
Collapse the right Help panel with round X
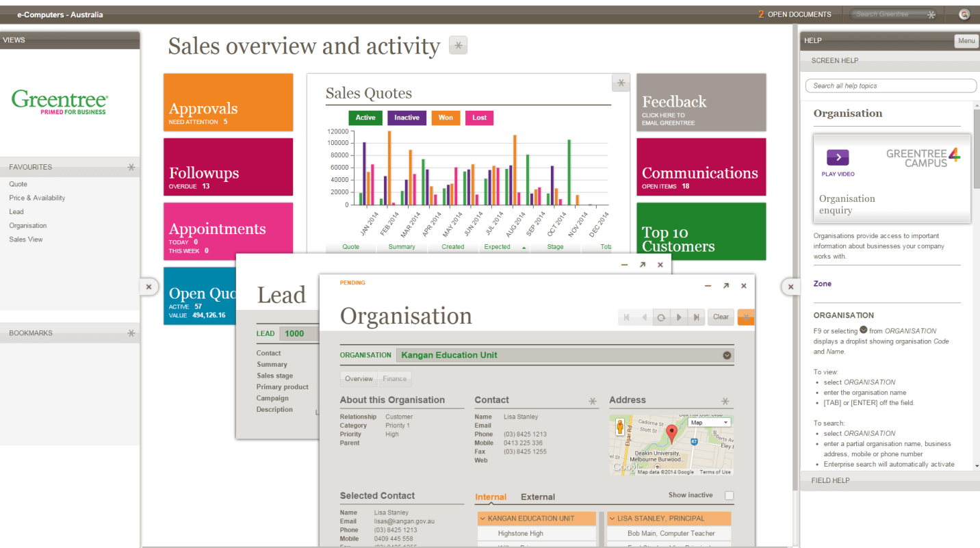[790, 287]
